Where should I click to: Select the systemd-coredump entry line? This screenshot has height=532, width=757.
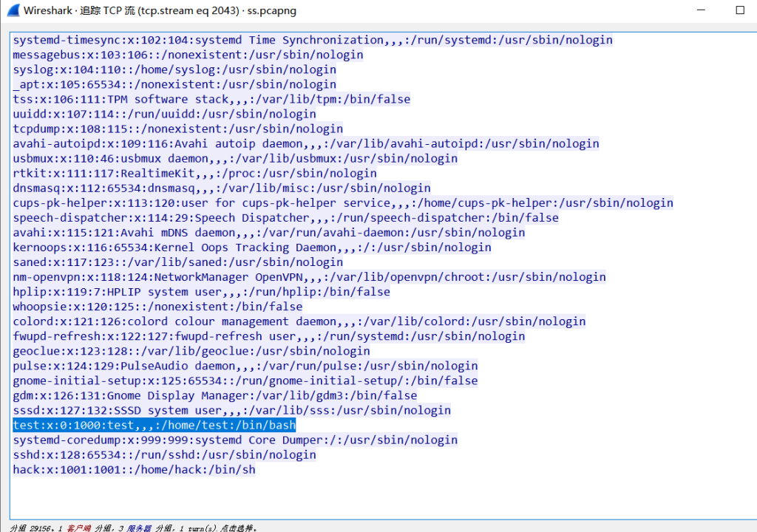tap(235, 440)
